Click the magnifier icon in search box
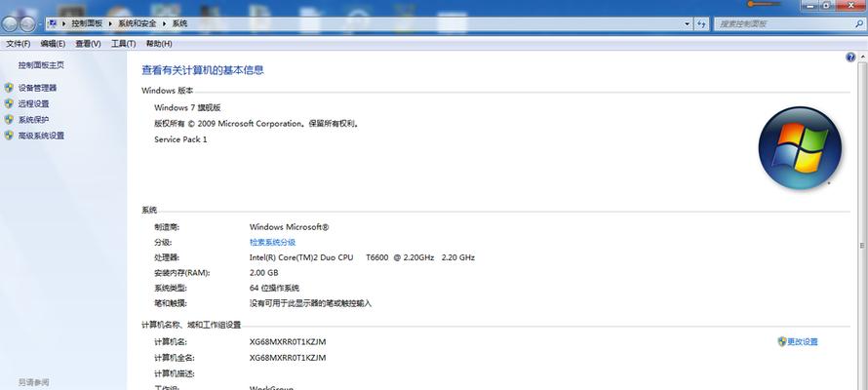Image resolution: width=868 pixels, height=390 pixels. (x=859, y=23)
